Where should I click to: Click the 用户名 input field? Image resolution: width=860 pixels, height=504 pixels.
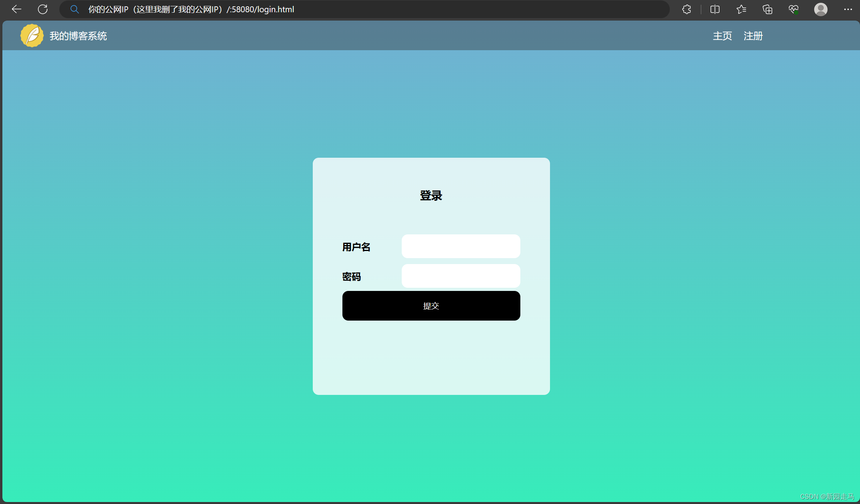[x=461, y=246]
